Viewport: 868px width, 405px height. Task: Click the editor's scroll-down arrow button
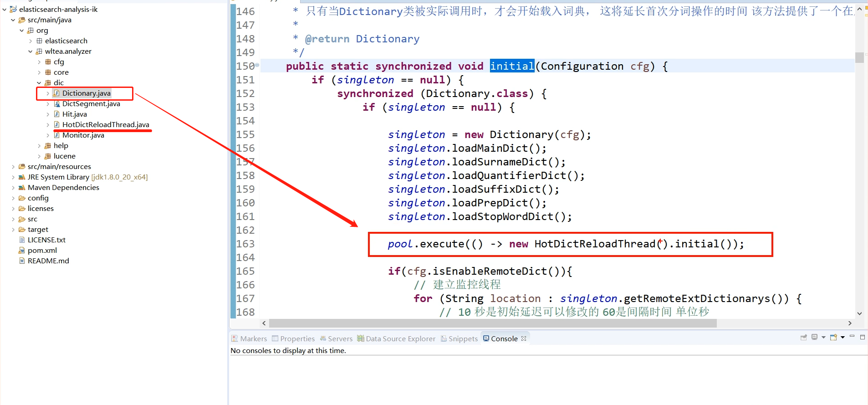coord(859,313)
